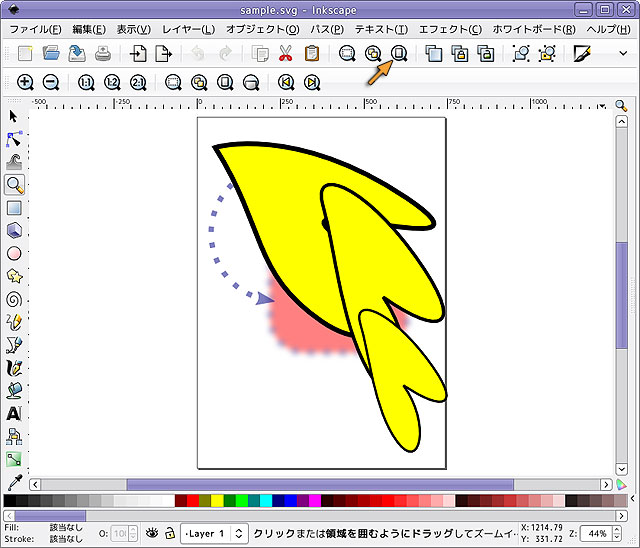Image resolution: width=640 pixels, height=548 pixels.
Task: Pick the yellow color swatch in palette
Action: [217, 500]
